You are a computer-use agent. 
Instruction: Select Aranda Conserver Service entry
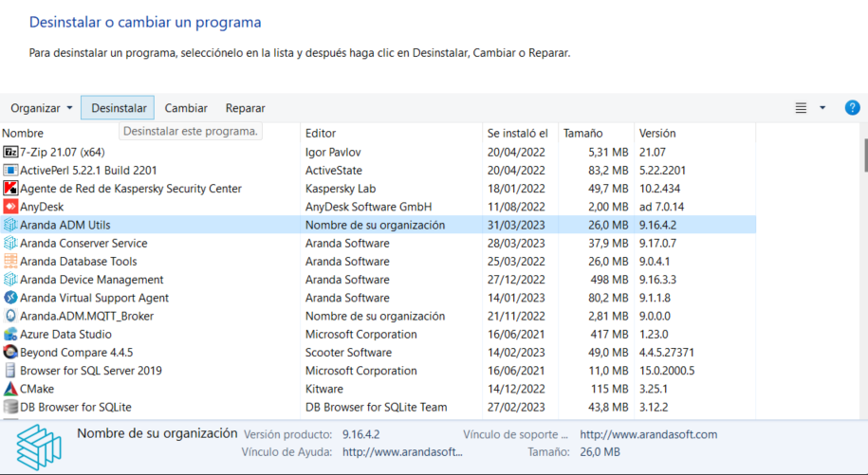(x=83, y=244)
